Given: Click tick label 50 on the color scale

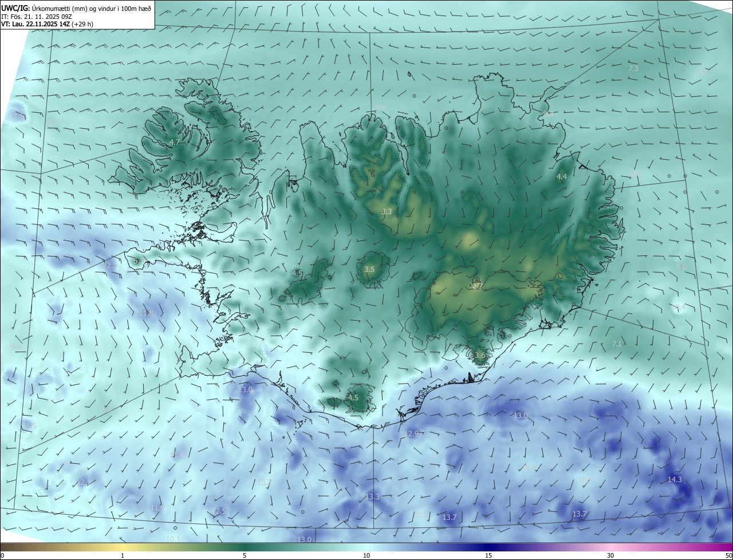Looking at the screenshot, I should click(728, 555).
